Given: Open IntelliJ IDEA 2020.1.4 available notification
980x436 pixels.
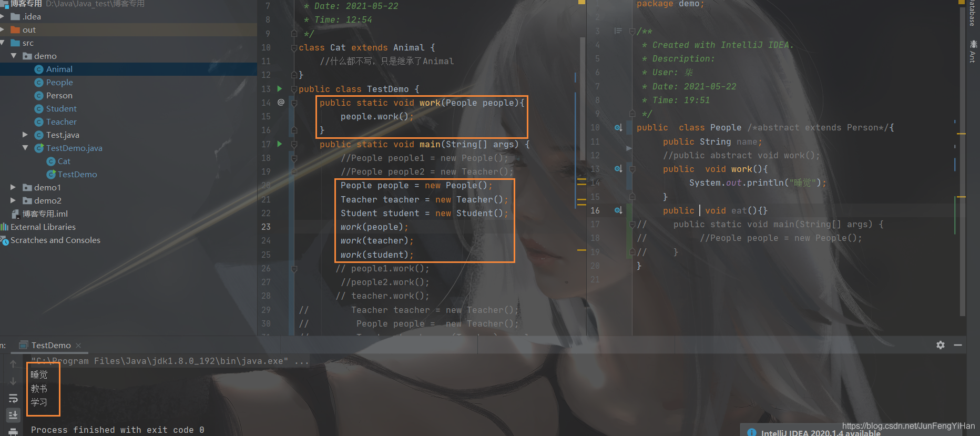Looking at the screenshot, I should [x=821, y=432].
